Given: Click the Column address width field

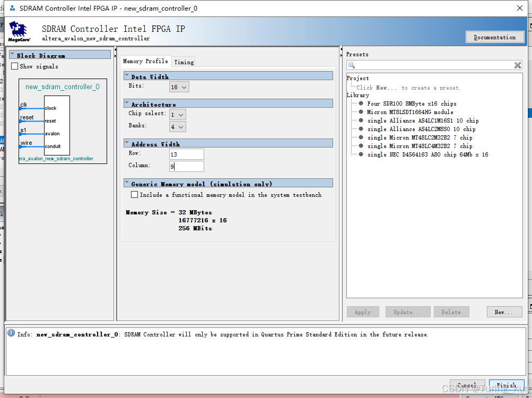Looking at the screenshot, I should pyautogui.click(x=187, y=167).
